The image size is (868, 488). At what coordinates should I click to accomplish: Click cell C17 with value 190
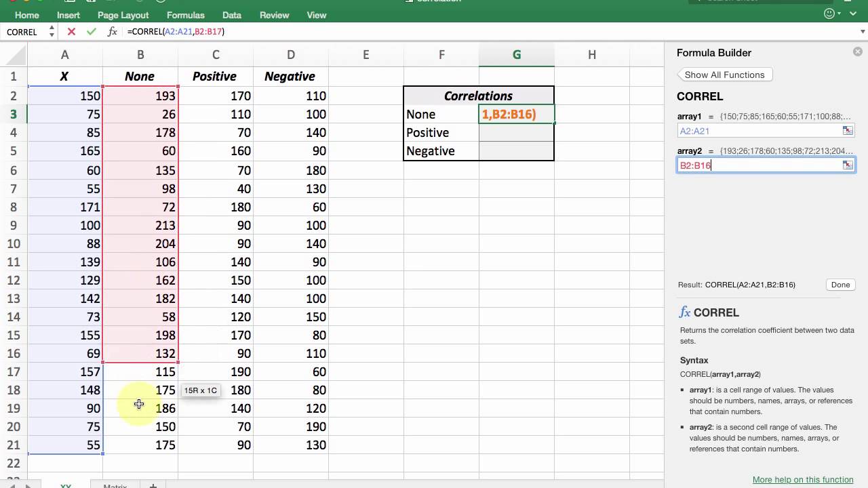click(x=216, y=371)
